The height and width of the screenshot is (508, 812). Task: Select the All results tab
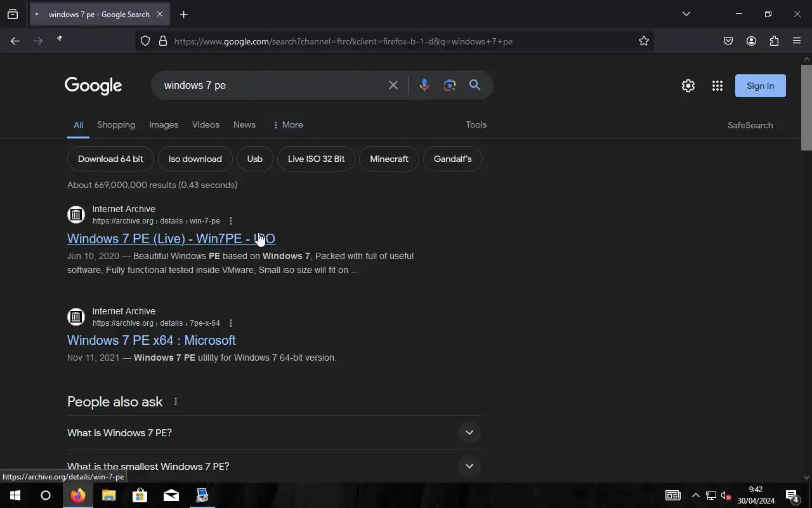(x=78, y=125)
